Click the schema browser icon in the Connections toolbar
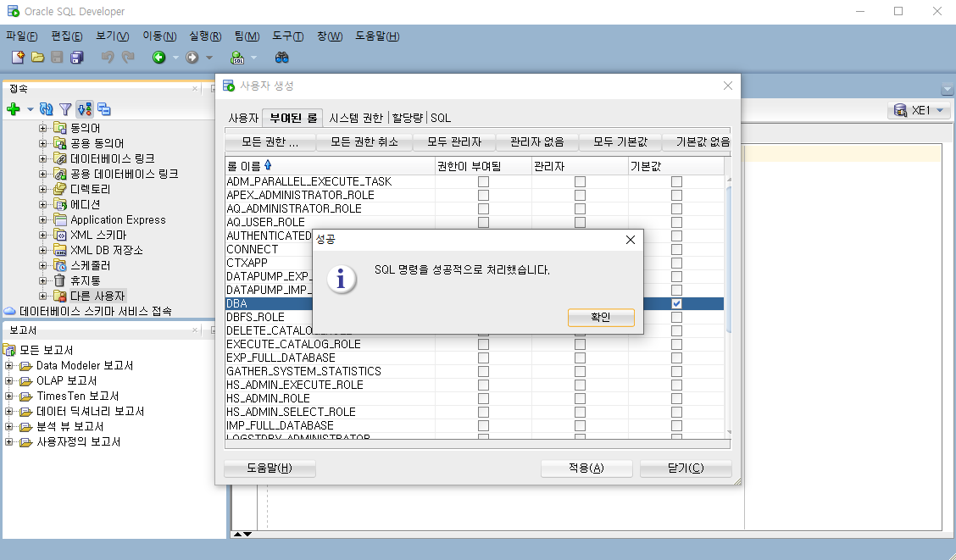Screen dimensions: 956x560 coord(85,109)
